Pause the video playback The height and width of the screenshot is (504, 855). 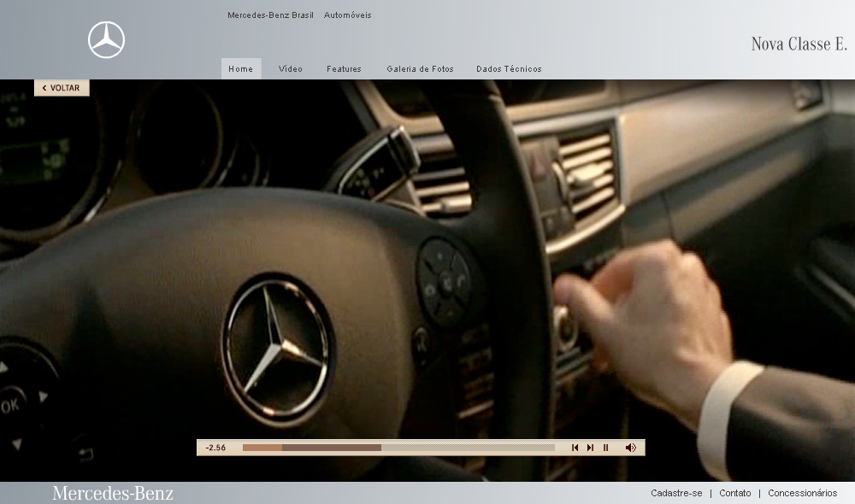(x=605, y=448)
